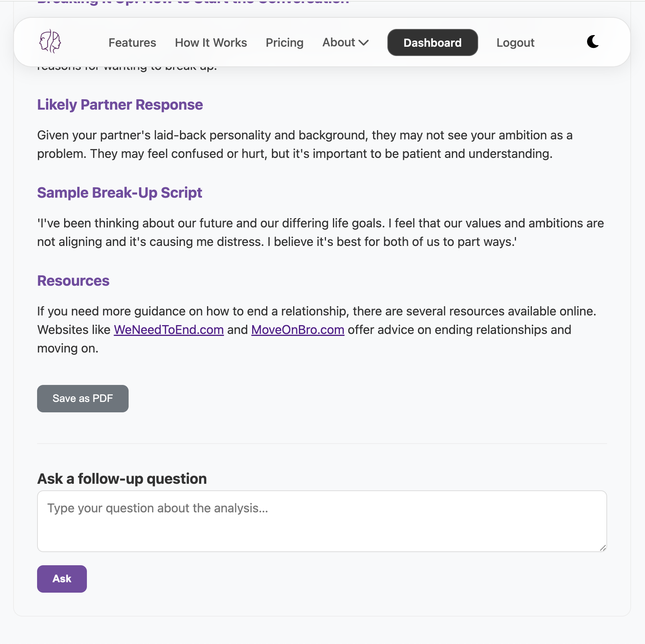Go to How It Works
The image size is (645, 644).
[x=211, y=42]
